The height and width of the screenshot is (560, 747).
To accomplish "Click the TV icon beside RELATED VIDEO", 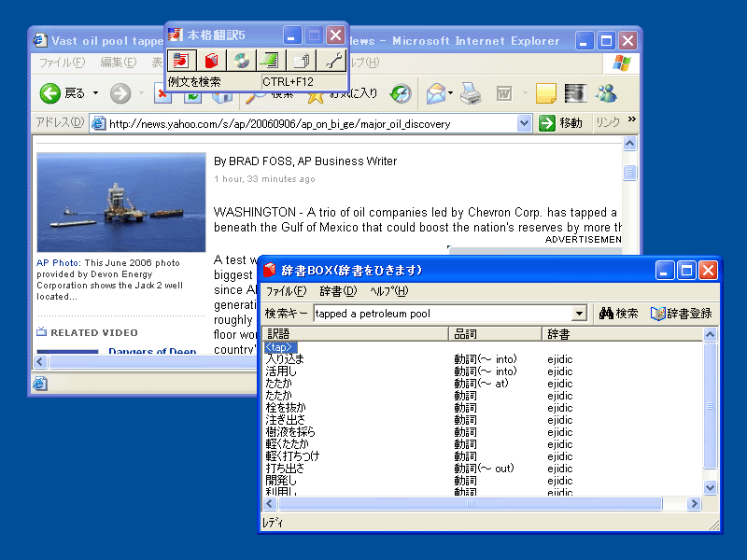I will pyautogui.click(x=42, y=331).
